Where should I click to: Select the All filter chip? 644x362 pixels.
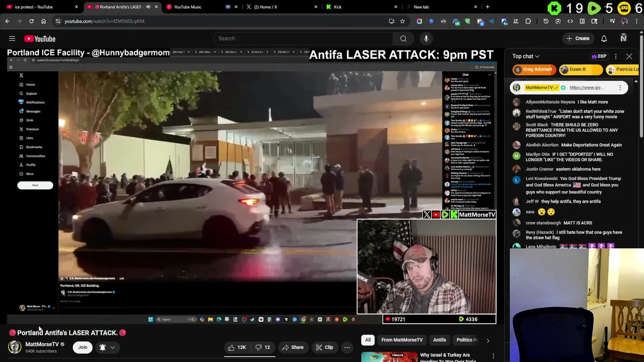tap(368, 340)
